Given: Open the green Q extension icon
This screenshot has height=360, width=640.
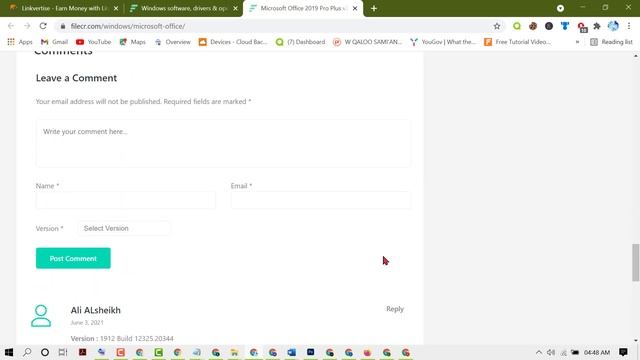Looking at the screenshot, I should (x=517, y=26).
